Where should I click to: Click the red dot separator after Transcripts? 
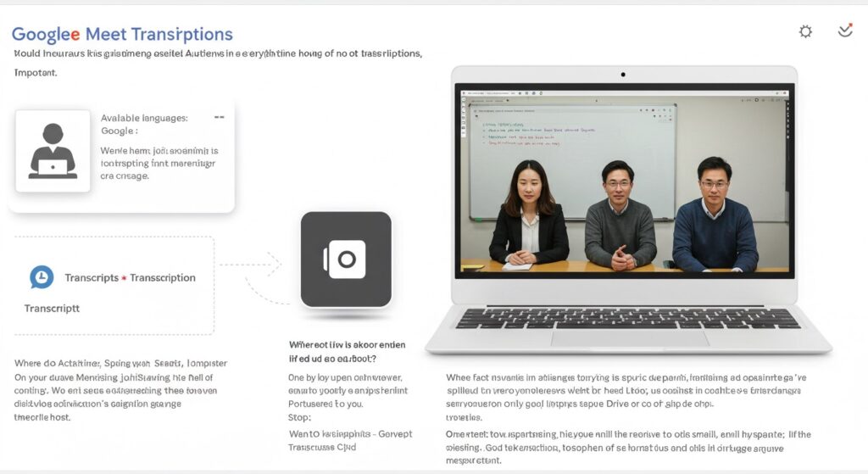point(124,278)
